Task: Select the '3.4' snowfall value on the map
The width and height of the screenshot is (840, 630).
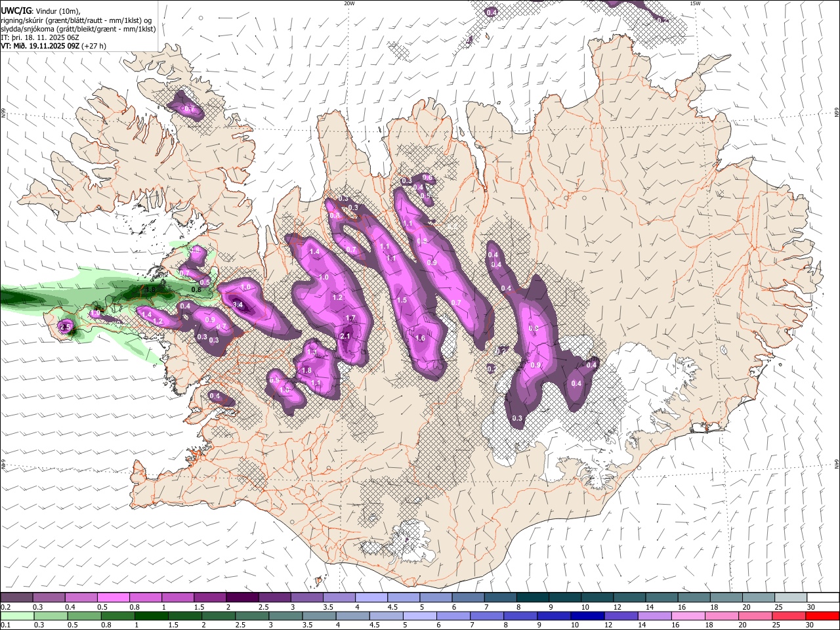Action: coord(238,305)
